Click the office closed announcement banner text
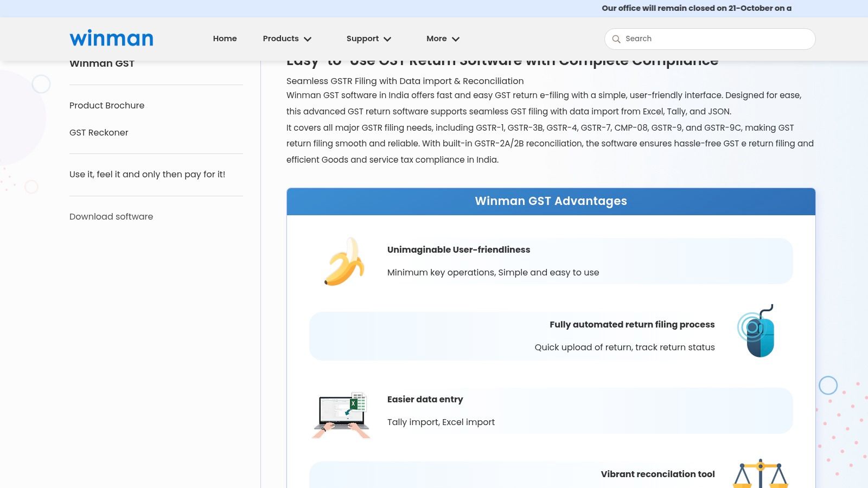 pos(697,8)
